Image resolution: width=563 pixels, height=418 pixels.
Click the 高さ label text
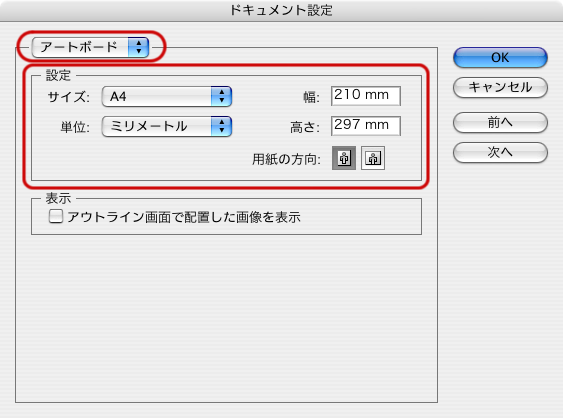(304, 127)
